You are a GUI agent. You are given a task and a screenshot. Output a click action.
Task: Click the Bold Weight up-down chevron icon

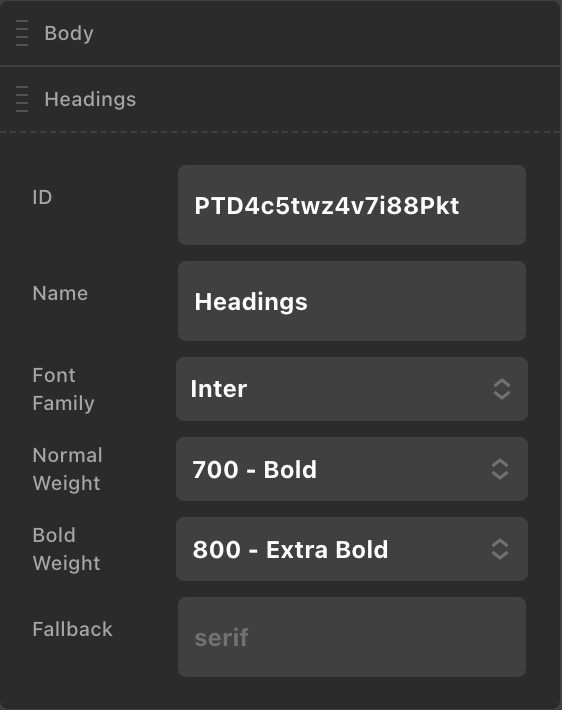500,549
